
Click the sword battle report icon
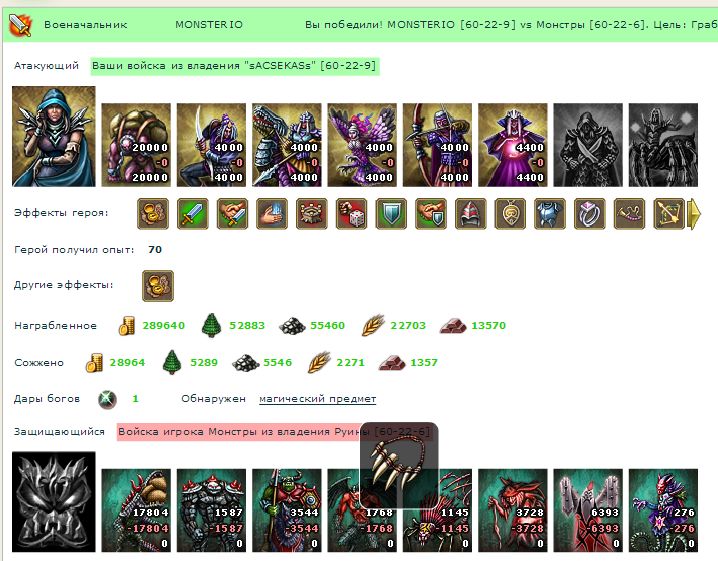coord(21,25)
